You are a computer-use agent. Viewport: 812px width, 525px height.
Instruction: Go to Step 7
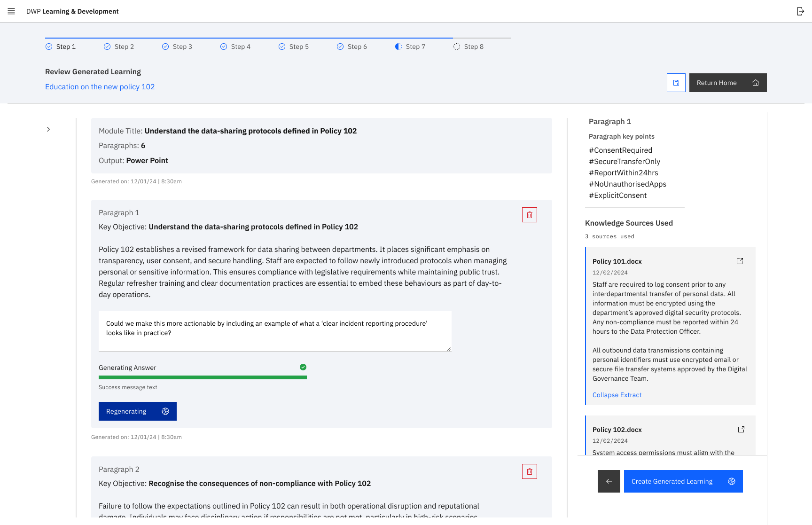tap(410, 47)
